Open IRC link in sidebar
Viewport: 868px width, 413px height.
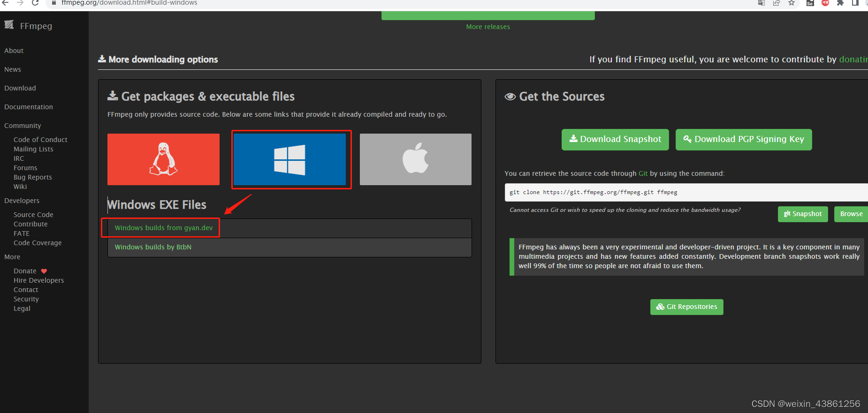[19, 158]
